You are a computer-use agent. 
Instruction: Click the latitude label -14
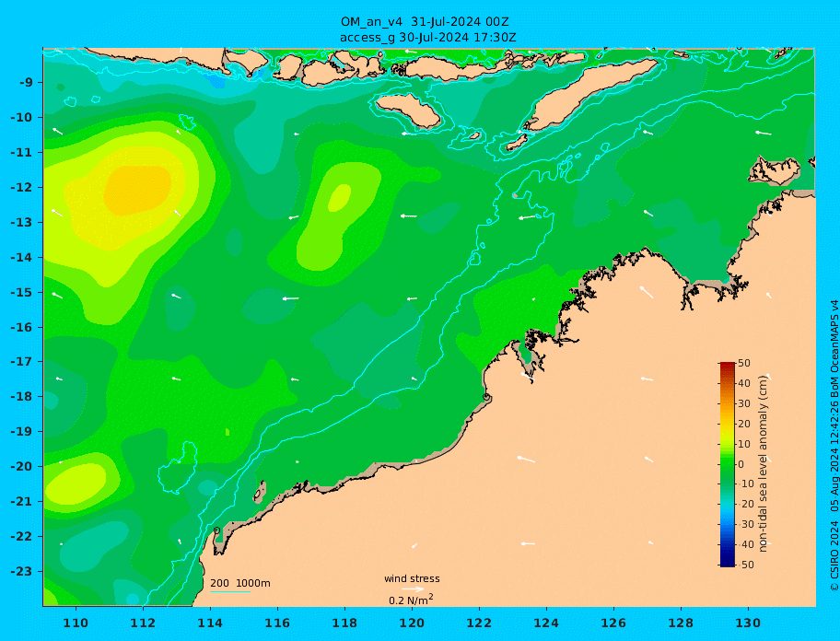[21, 258]
